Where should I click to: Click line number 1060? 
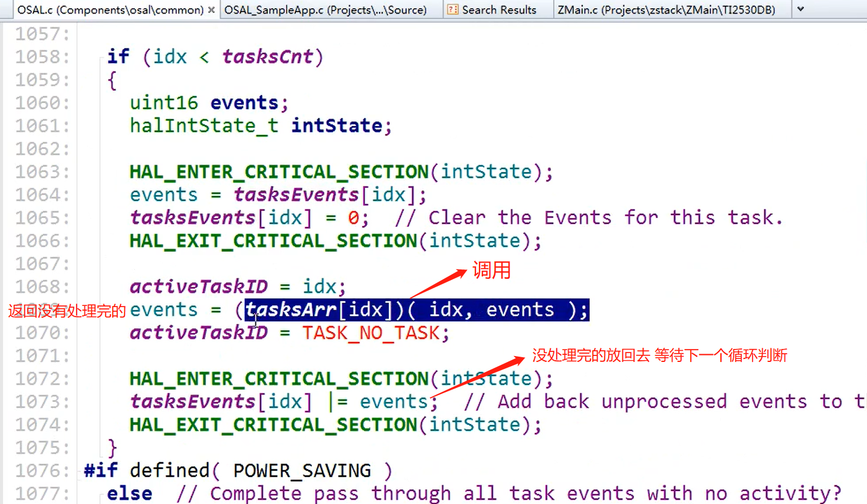41,103
